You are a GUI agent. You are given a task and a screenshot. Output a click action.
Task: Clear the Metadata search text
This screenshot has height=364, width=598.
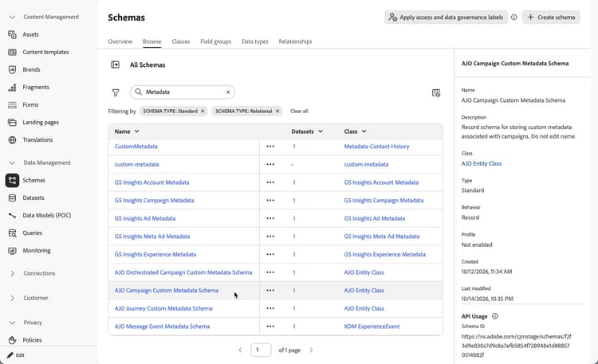pos(228,92)
